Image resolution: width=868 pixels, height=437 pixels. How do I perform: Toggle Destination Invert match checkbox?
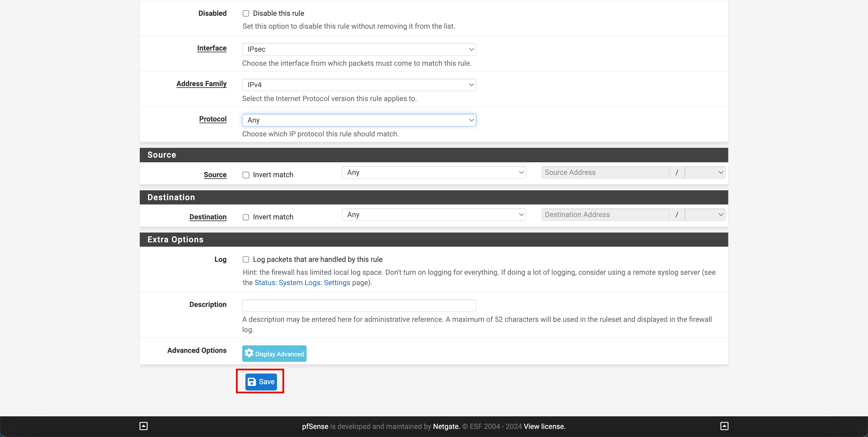tap(246, 217)
